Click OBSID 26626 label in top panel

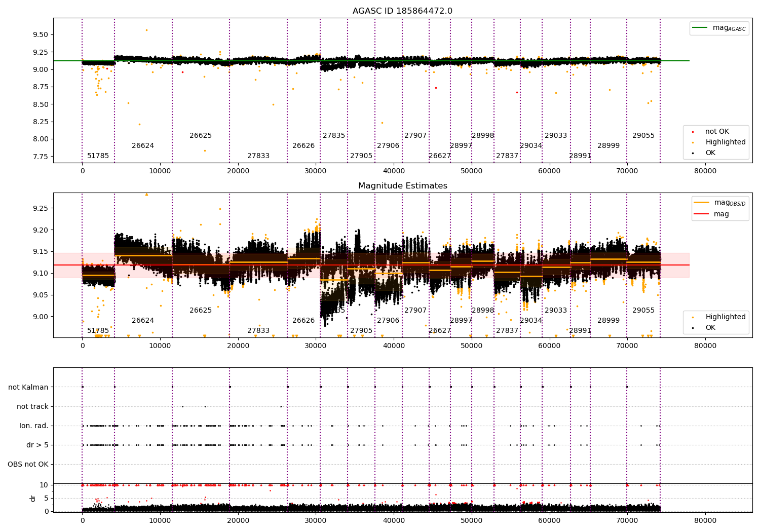click(x=303, y=146)
